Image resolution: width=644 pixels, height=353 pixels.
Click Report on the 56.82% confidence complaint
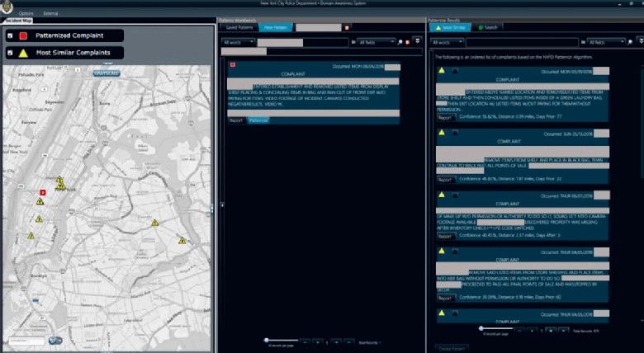click(445, 117)
